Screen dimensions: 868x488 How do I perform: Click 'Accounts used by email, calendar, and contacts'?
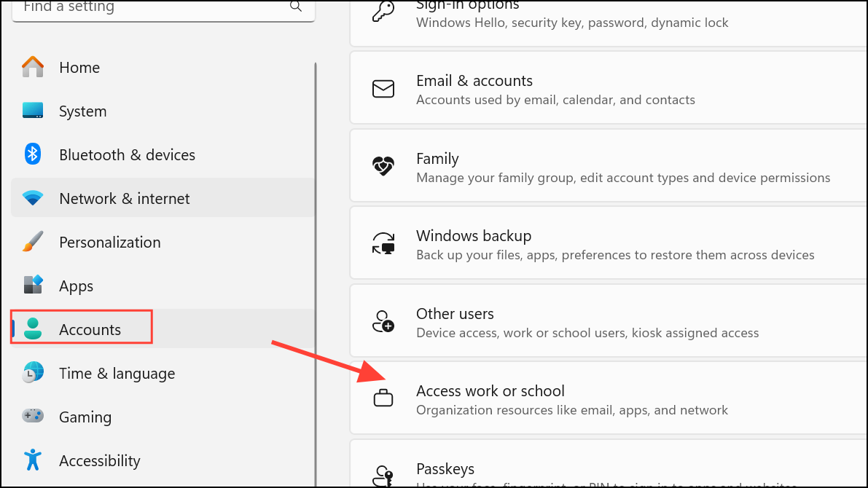tap(555, 100)
